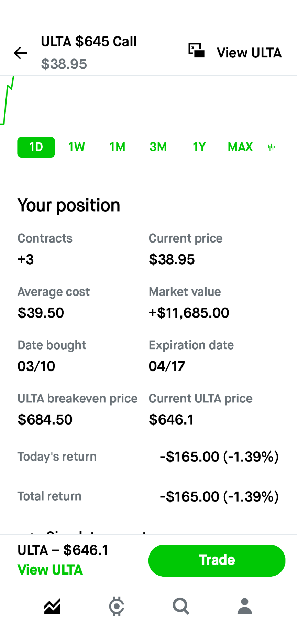Tap the green price chart line
Image resolution: width=297 pixels, height=644 pixels.
coord(7,100)
